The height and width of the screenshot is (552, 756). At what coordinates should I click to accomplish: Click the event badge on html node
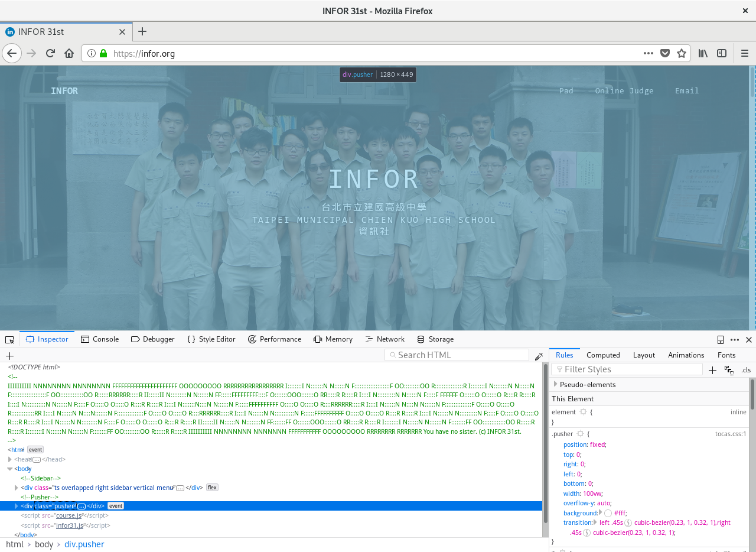click(x=35, y=450)
